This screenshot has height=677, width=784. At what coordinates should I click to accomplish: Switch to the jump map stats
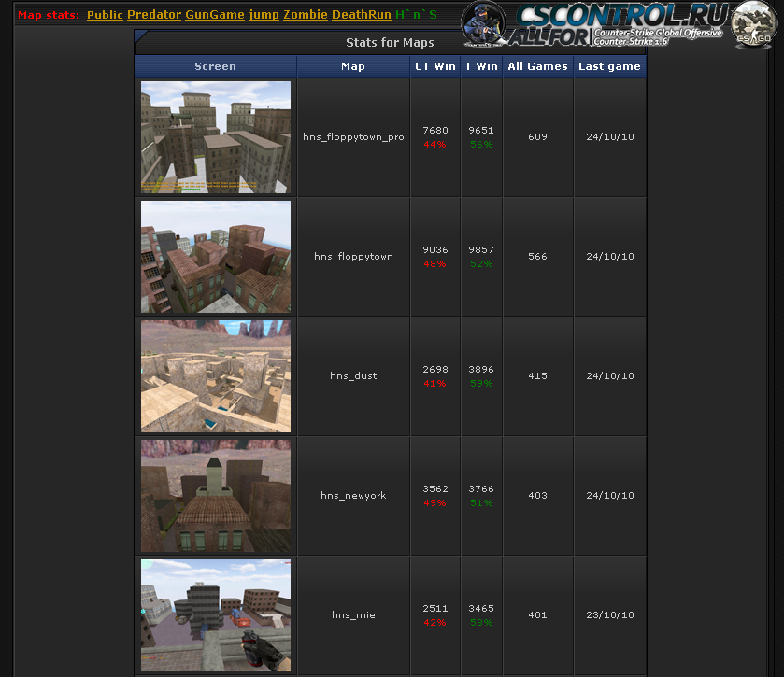tap(264, 15)
